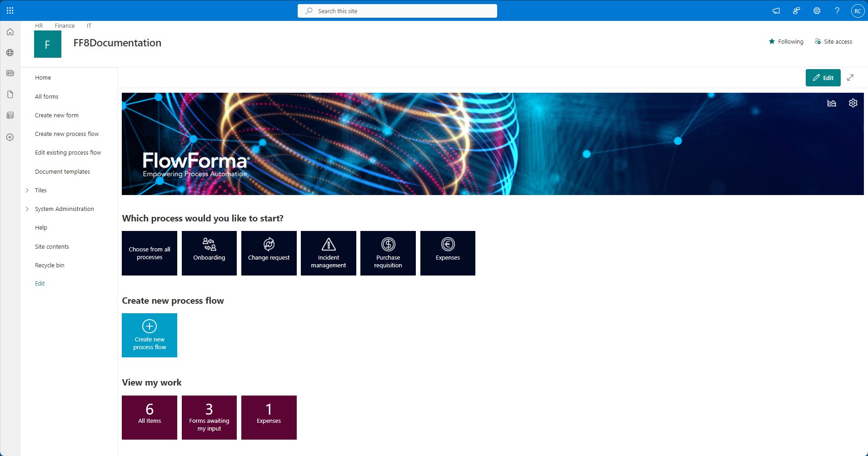Go to Home in the side navigation
Viewport: 868px width, 456px height.
click(x=43, y=78)
